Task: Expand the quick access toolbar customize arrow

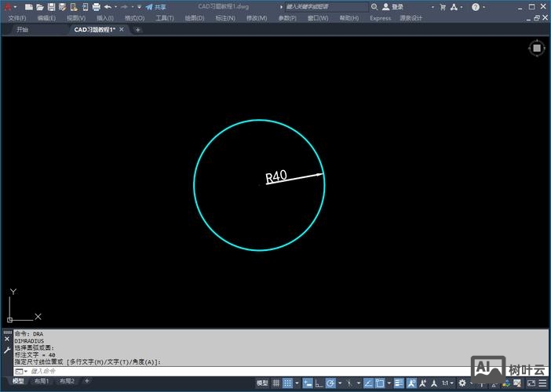Action: click(x=139, y=7)
